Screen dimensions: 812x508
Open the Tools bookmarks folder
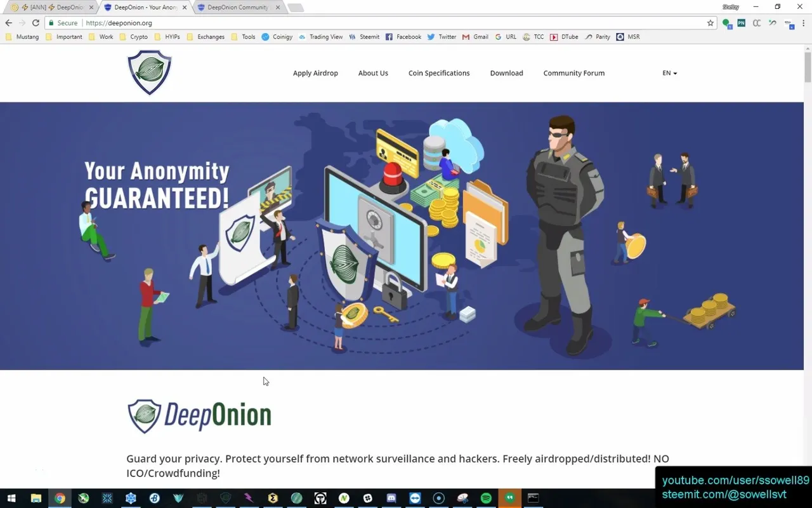tap(243, 37)
